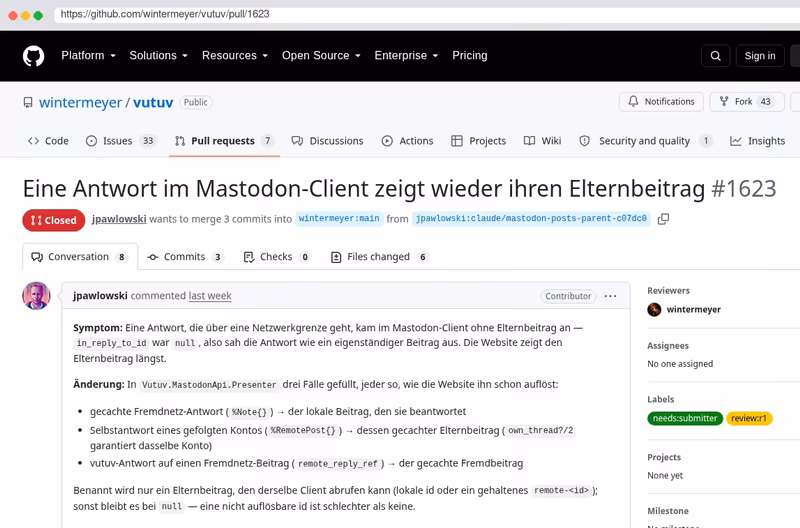The image size is (800, 528).
Task: Click the Milestone sidebar heading
Action: pos(668,511)
